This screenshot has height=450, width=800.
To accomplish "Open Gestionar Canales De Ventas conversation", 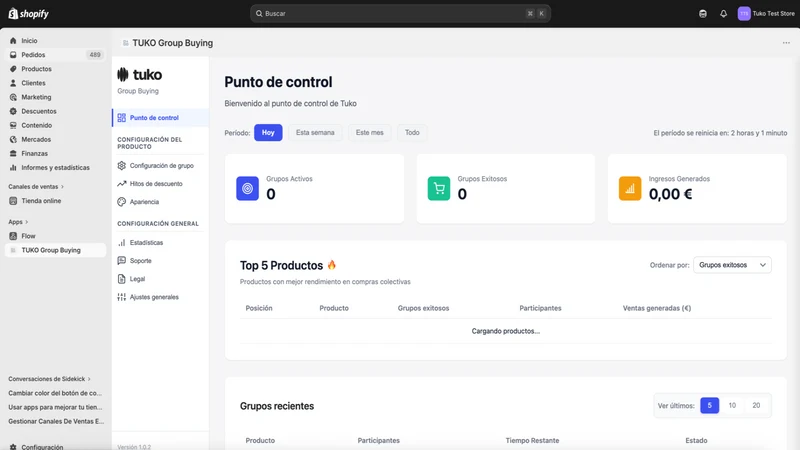I will point(56,421).
